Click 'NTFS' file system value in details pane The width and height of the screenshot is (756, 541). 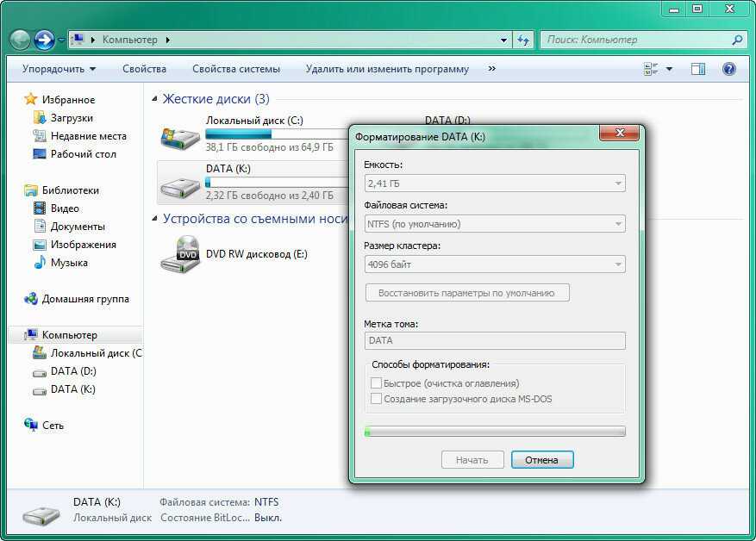click(266, 502)
